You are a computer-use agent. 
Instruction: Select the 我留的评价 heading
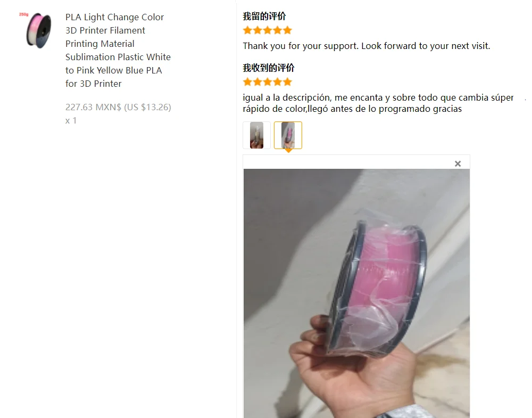(264, 16)
